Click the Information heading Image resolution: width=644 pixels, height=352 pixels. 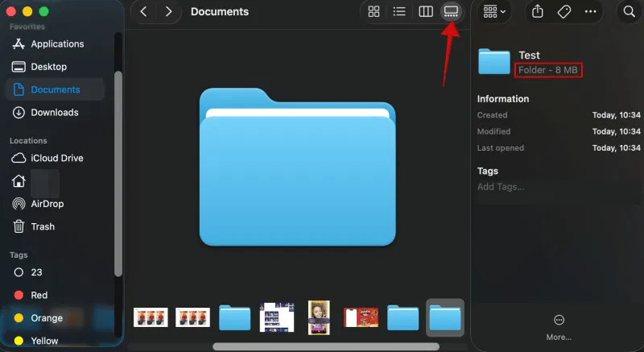tap(502, 99)
